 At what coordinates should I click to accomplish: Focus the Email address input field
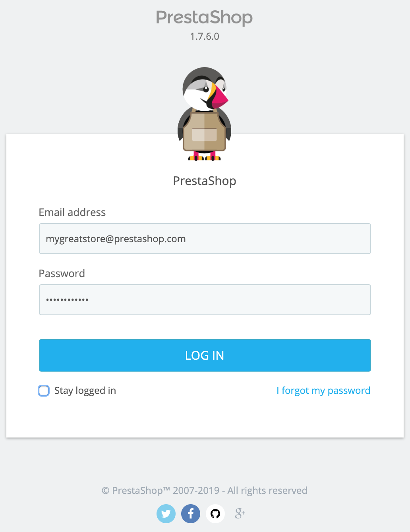tap(205, 239)
